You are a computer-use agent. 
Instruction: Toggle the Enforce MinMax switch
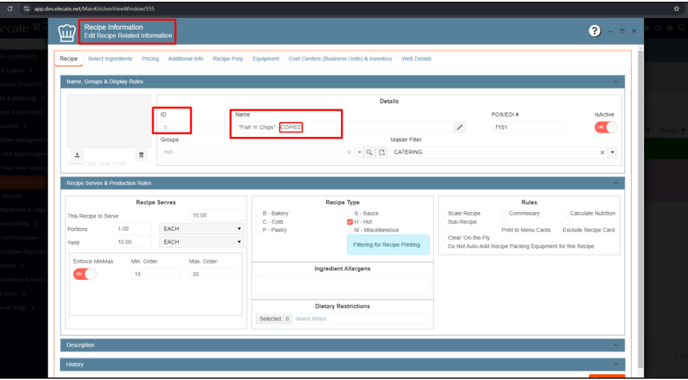point(85,274)
